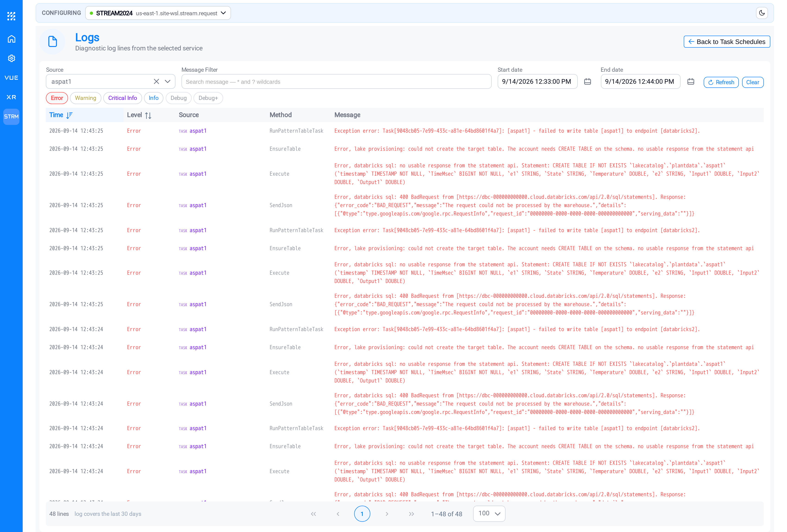Switch to VUE module in sidebar
The image size is (787, 532).
click(x=11, y=78)
